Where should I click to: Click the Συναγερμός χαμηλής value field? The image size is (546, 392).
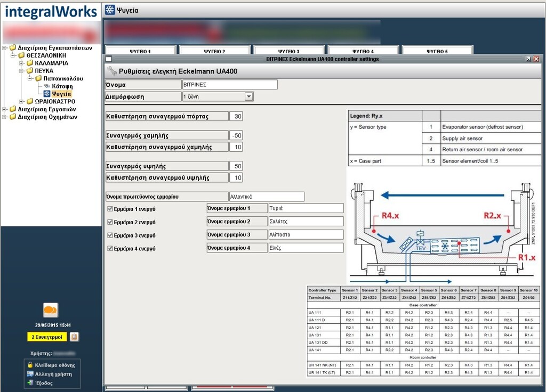click(x=236, y=136)
